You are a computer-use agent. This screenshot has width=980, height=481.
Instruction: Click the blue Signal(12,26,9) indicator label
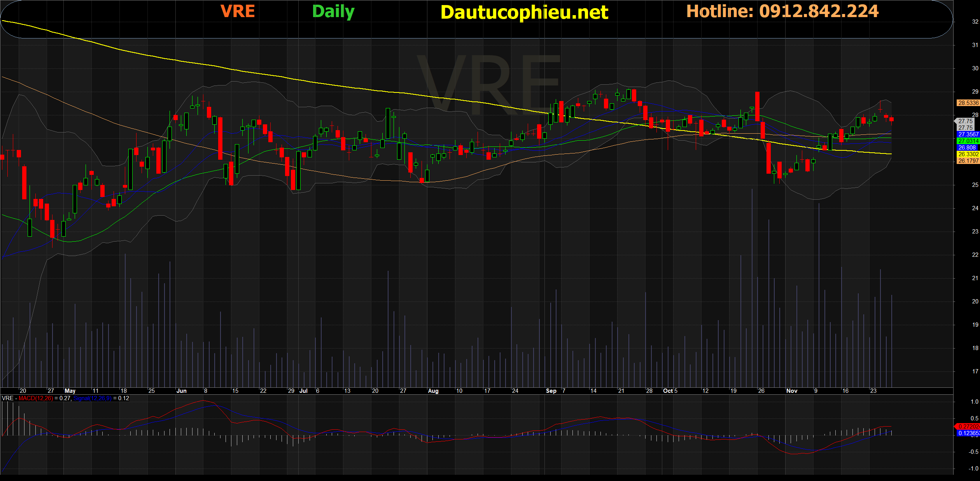92,398
